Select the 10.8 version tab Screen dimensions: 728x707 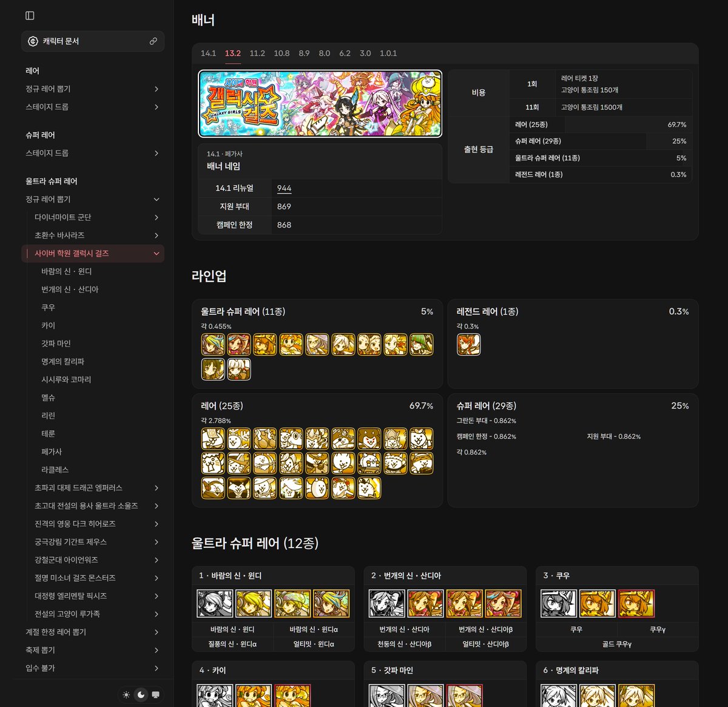[x=281, y=53]
